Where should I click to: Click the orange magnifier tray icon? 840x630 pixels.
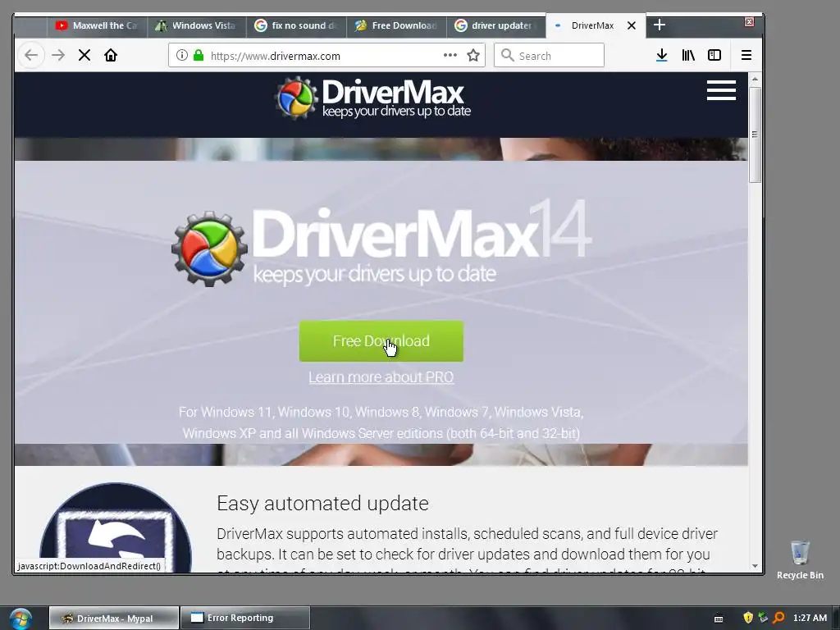point(778,618)
